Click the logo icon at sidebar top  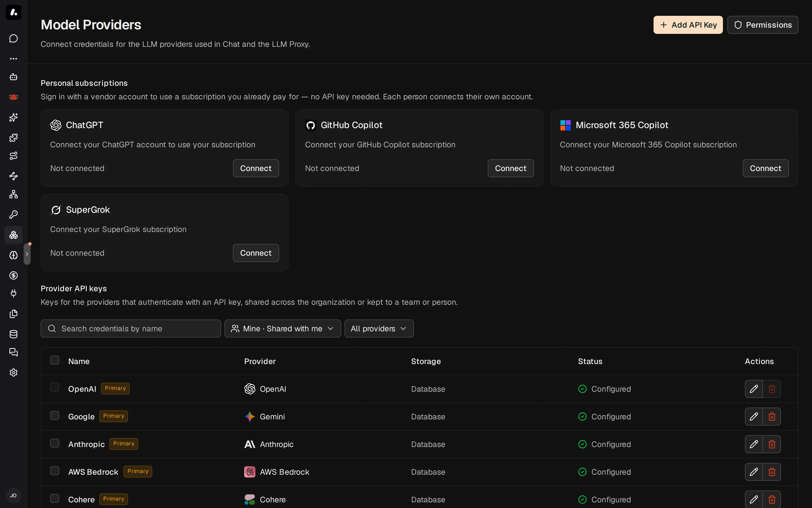click(x=14, y=12)
